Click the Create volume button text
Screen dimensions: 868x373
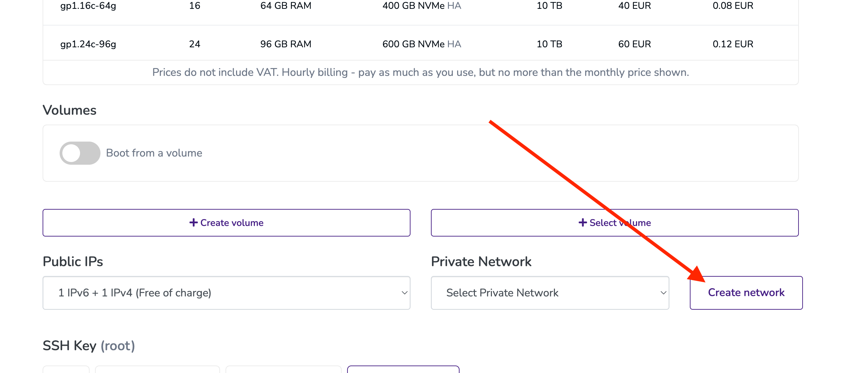(232, 223)
